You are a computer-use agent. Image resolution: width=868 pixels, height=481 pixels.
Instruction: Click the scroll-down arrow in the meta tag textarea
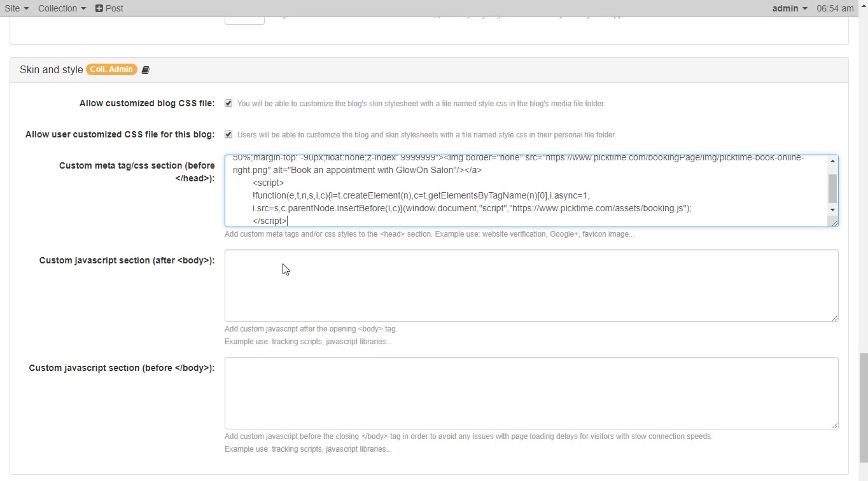pos(832,209)
